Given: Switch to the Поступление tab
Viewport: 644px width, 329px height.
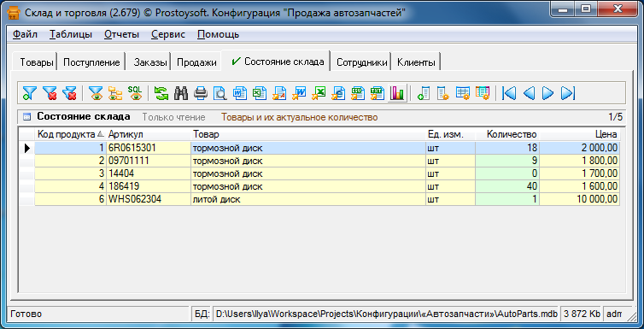Looking at the screenshot, I should click(x=91, y=63).
